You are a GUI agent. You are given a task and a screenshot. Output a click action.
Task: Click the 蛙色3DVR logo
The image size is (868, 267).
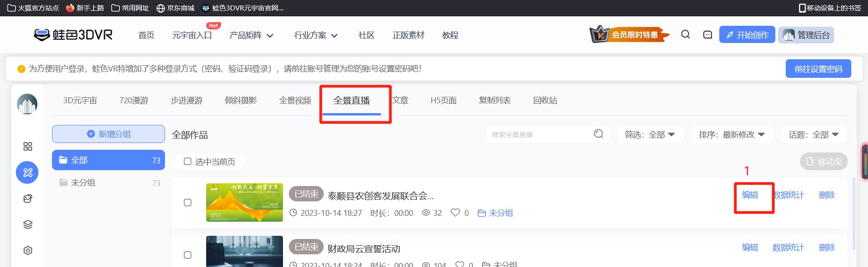pyautogui.click(x=73, y=35)
